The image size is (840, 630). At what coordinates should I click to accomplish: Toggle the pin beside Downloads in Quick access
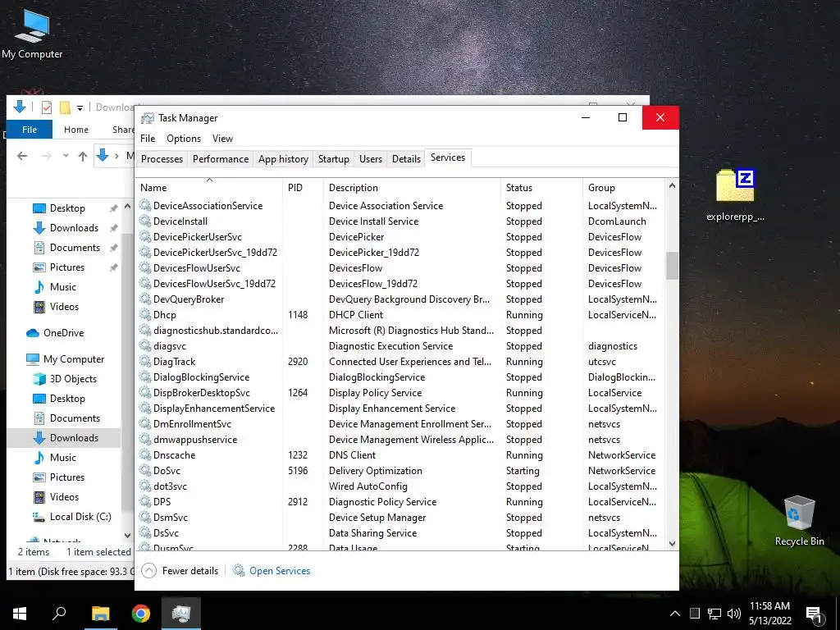113,228
